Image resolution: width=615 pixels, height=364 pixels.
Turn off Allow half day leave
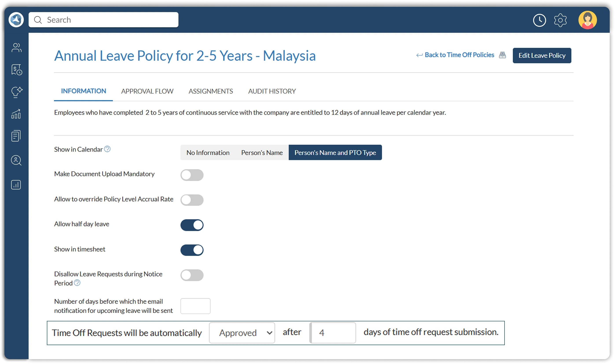pos(192,225)
